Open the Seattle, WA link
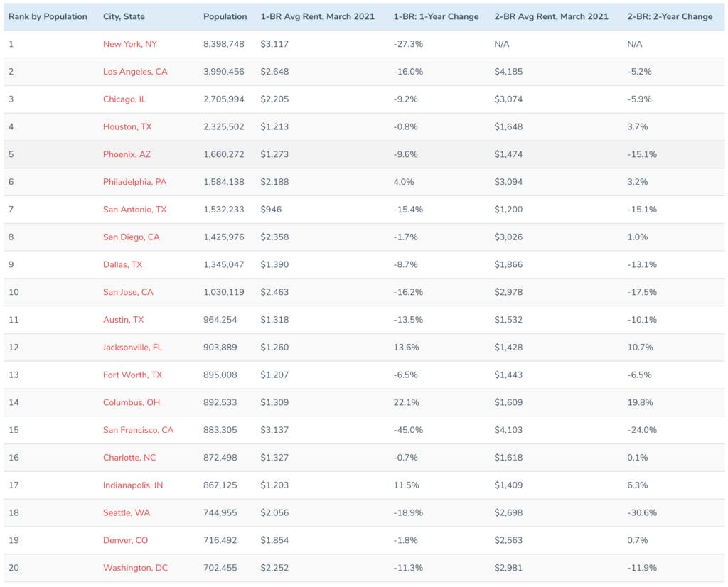 coord(127,513)
